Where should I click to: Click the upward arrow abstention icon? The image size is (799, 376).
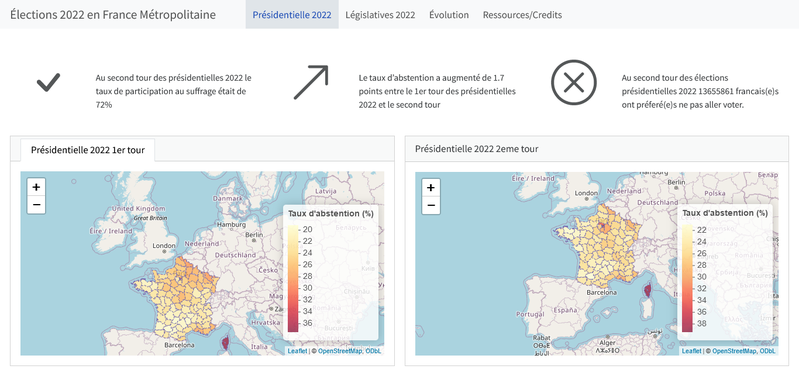coord(311,82)
